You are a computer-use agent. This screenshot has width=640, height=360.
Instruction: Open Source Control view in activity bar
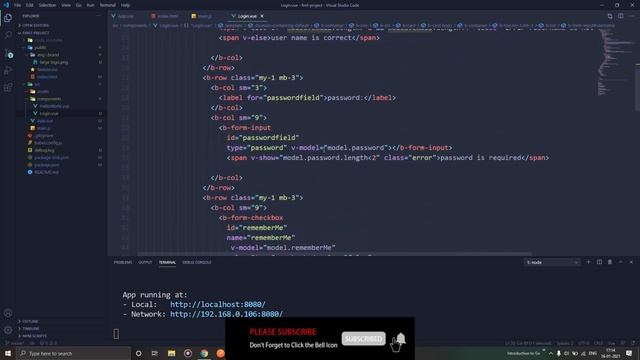coord(8,53)
